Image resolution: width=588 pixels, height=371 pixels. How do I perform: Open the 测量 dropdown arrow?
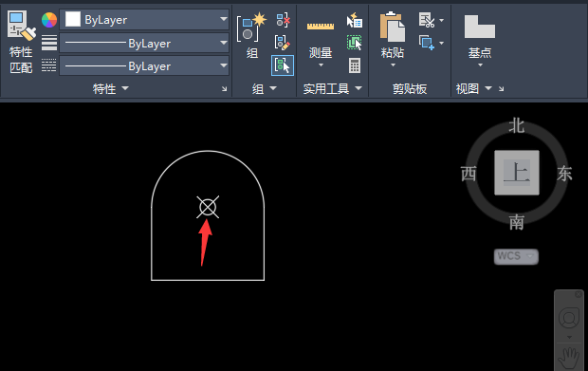(321, 65)
